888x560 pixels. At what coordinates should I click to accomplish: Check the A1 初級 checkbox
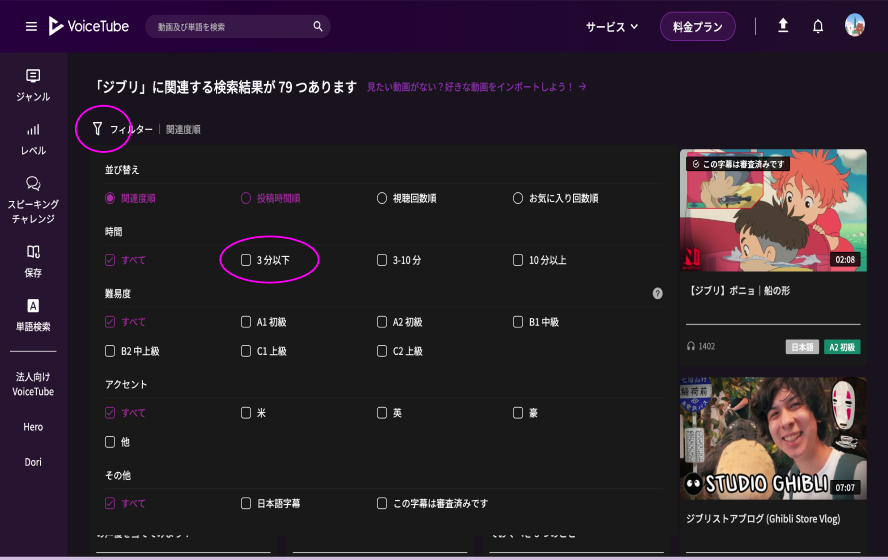click(x=246, y=322)
